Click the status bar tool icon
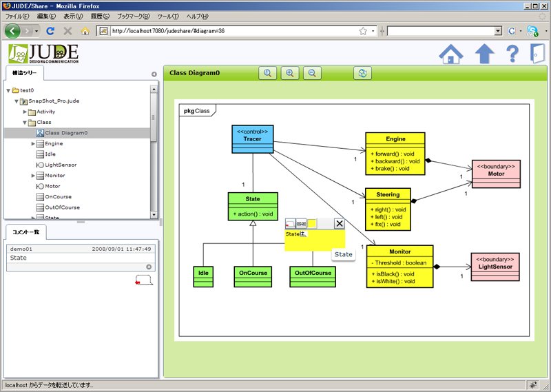Screen dimensions: 551x392 532,385
